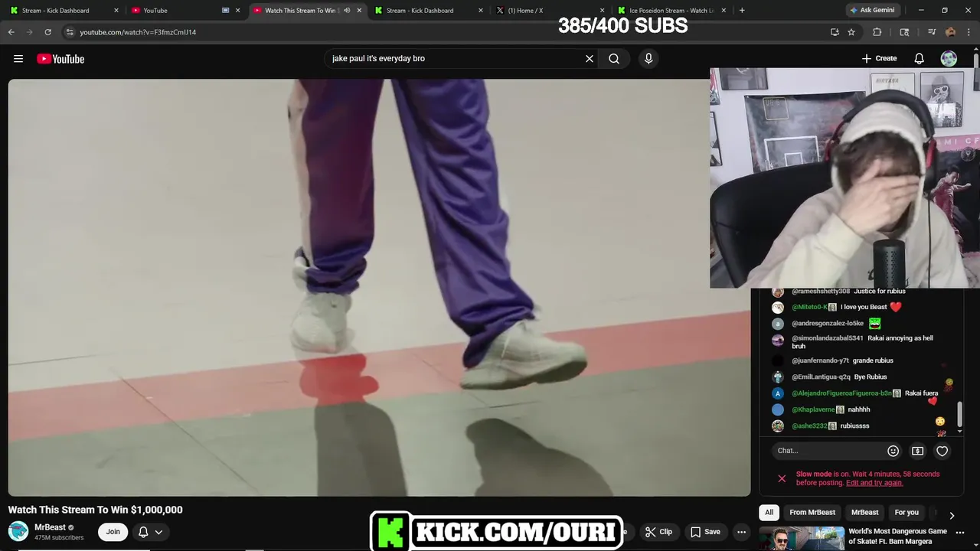
Task: View site information icon in address bar
Action: tap(70, 32)
